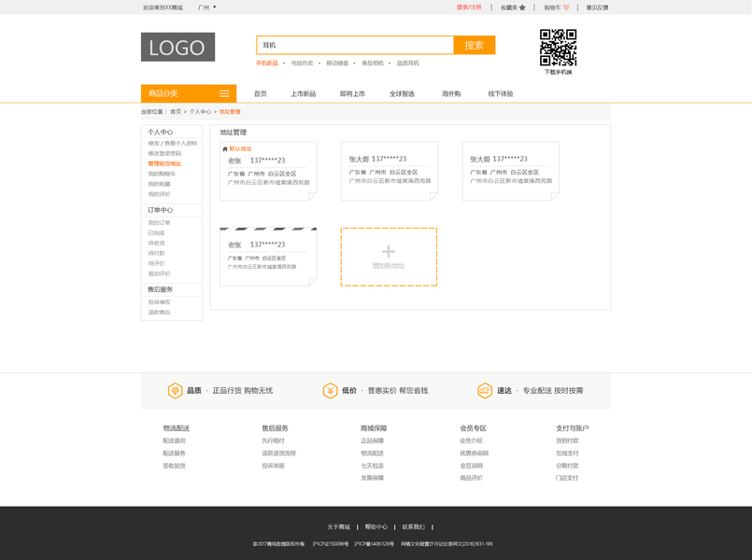Image resolution: width=752 pixels, height=560 pixels.
Task: Open 我的评价 in sidebar
Action: [159, 194]
